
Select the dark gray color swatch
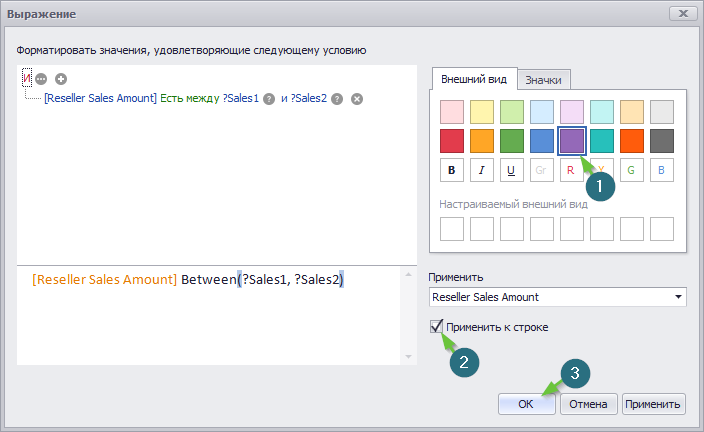click(x=662, y=141)
